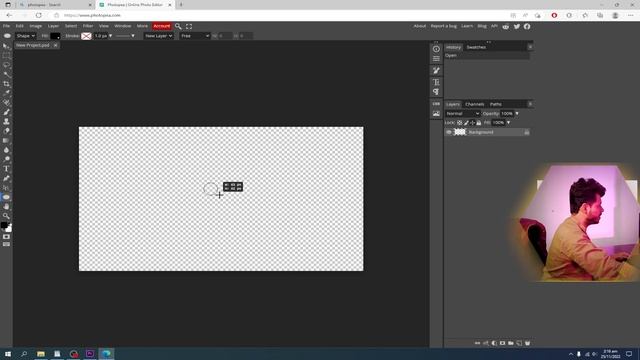Open the Learn link
Screen dimensions: 640x360
click(x=467, y=26)
